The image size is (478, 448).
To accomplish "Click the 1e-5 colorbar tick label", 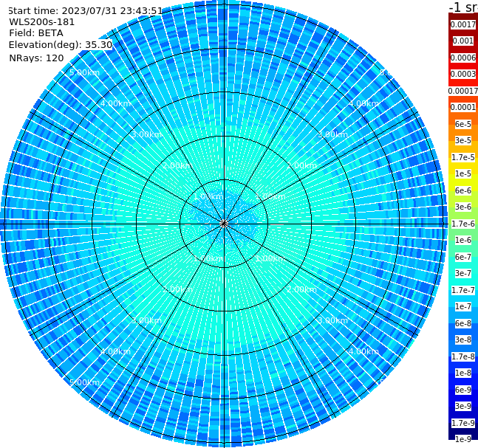I will [x=463, y=173].
